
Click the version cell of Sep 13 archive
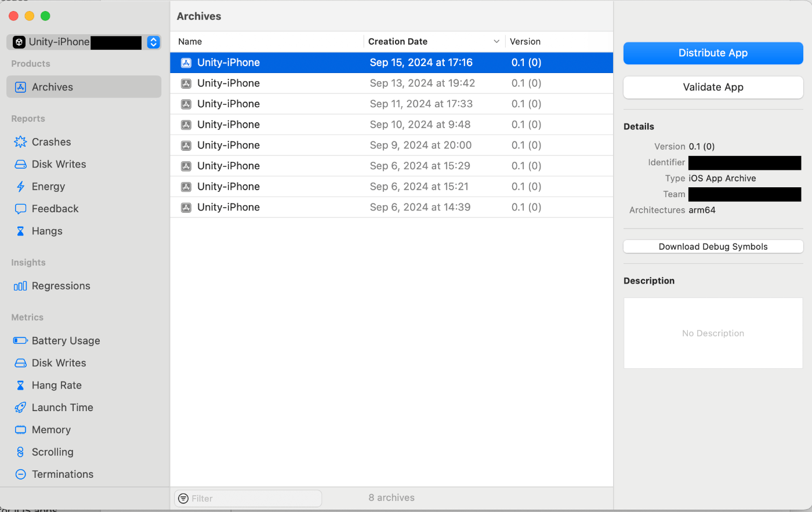click(x=526, y=83)
